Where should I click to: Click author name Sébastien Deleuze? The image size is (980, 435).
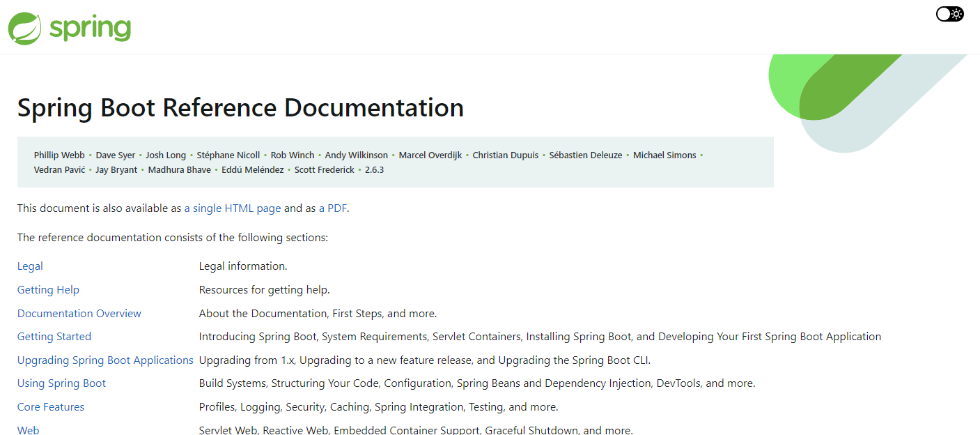pos(586,155)
